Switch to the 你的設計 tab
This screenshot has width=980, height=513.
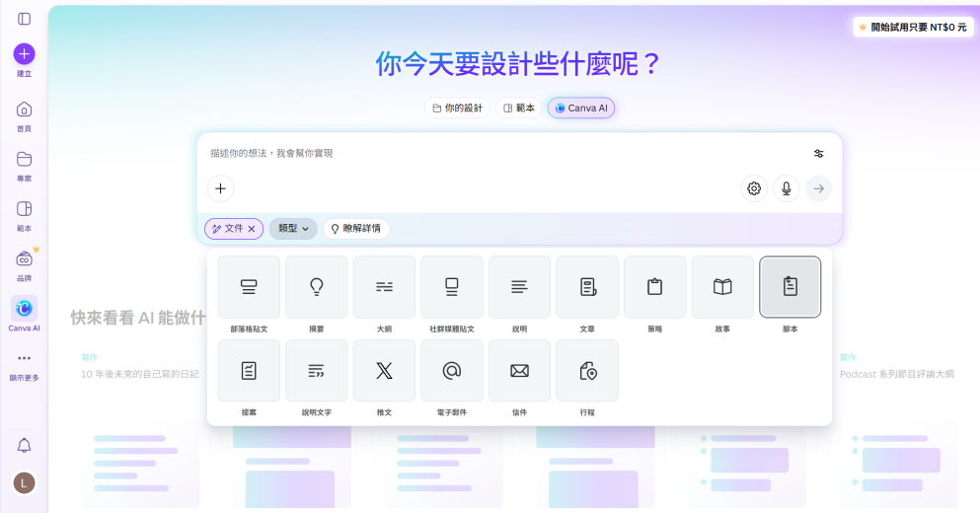458,109
